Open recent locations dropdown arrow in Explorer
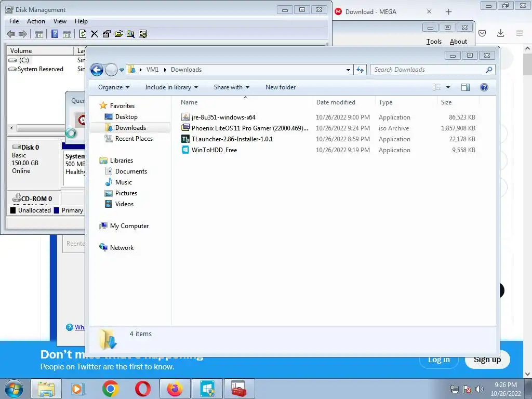Viewport: 532px width, 399px height. coord(122,70)
